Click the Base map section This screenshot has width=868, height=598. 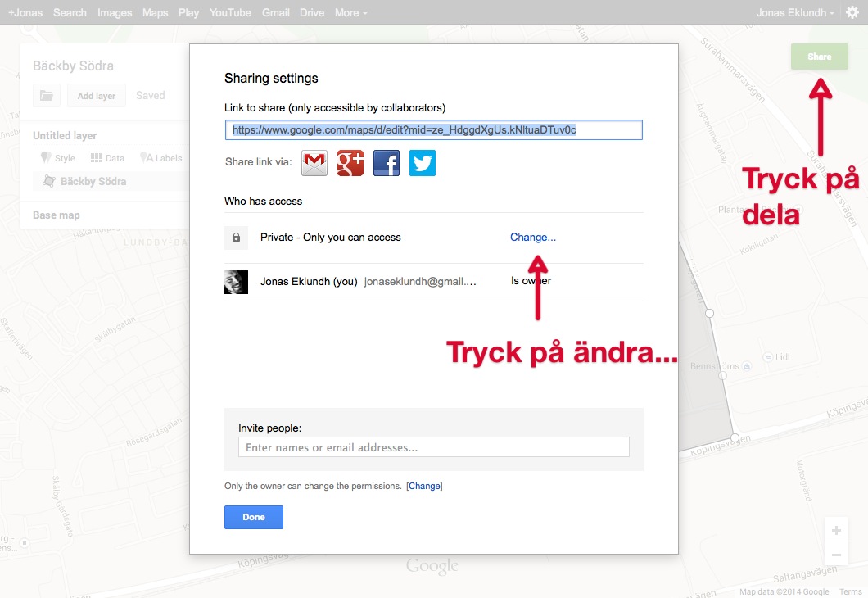[56, 215]
